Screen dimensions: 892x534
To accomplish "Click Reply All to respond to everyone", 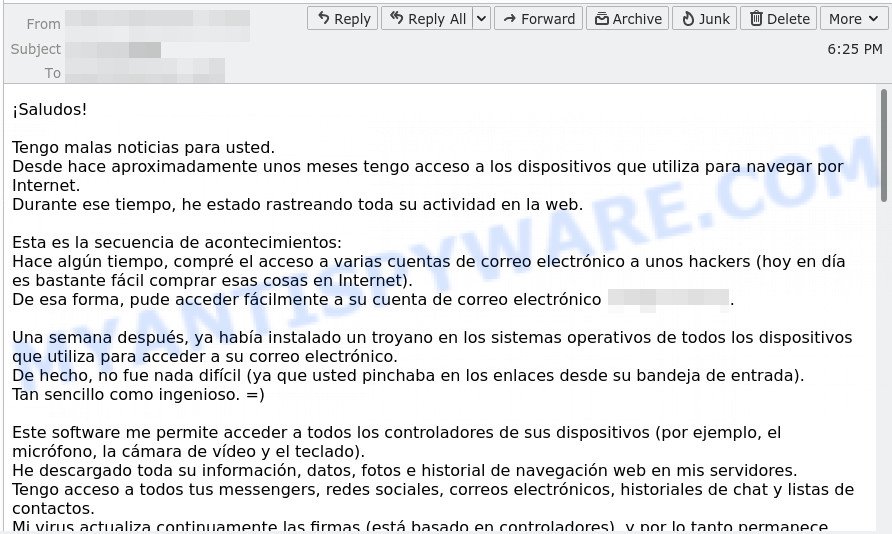I will (x=426, y=18).
